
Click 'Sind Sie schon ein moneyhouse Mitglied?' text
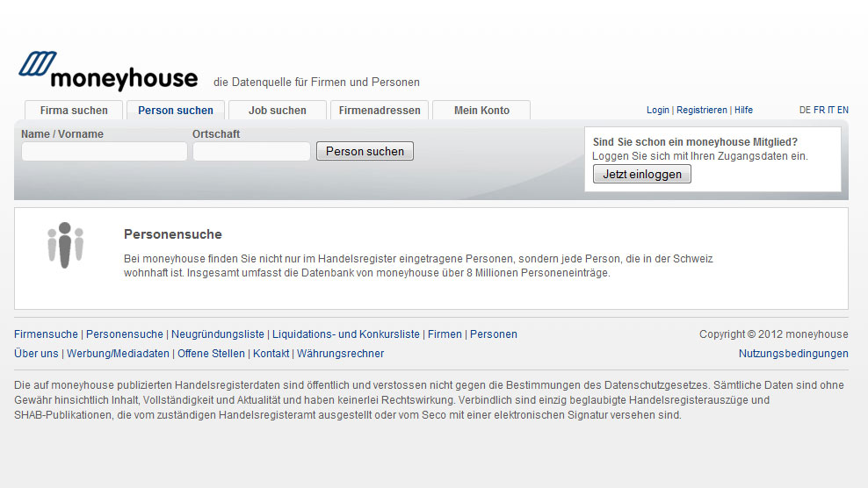[695, 142]
